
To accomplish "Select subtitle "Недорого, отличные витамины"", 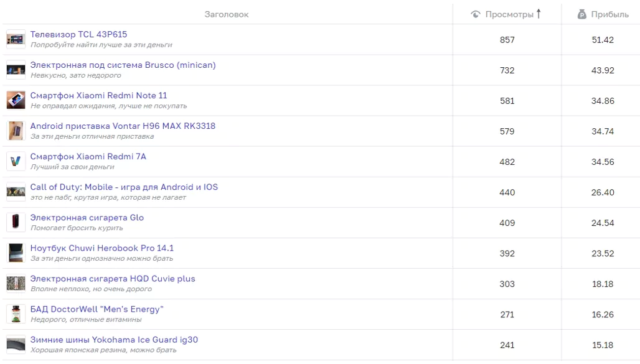I will pyautogui.click(x=86, y=320).
